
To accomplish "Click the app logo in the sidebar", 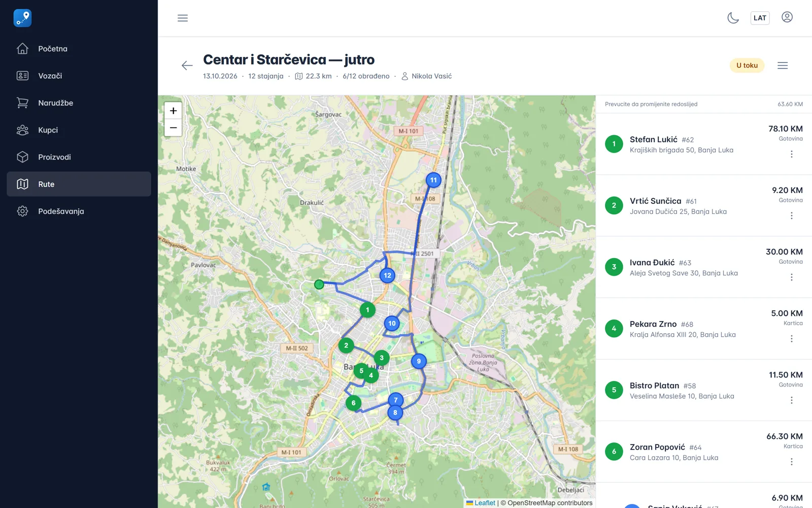I will coord(22,18).
